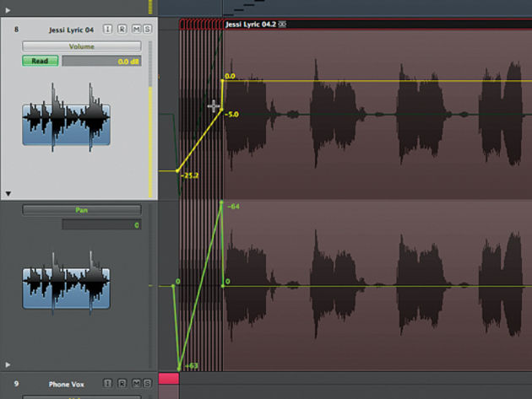Open the Pan automation parameter dropdown

(82, 210)
